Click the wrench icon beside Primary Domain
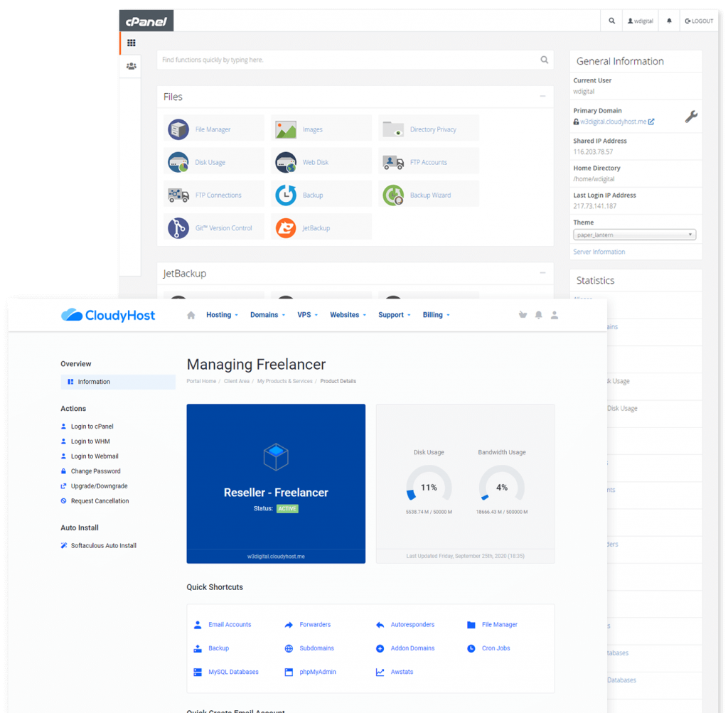The width and height of the screenshot is (728, 713). (691, 117)
